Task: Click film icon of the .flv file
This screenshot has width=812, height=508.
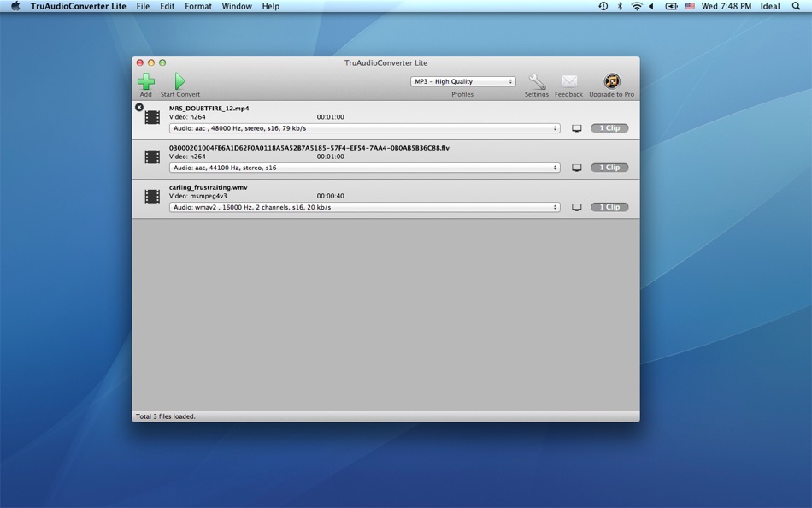Action: pos(152,157)
